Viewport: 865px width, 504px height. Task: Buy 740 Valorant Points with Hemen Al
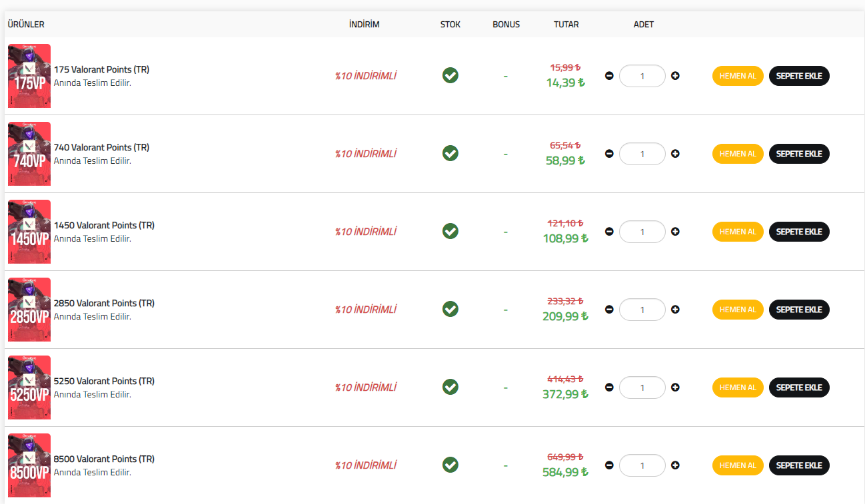(x=738, y=154)
